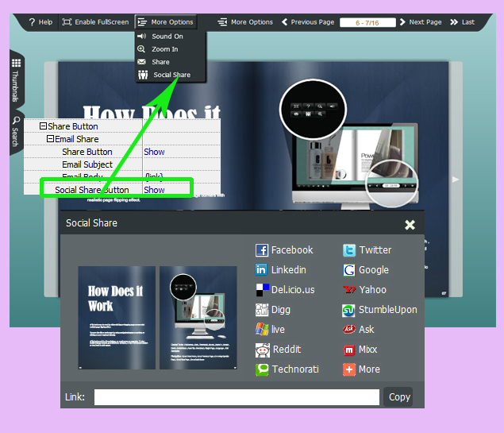Share via the Facebook icon
This screenshot has width=504, height=433.
(262, 250)
